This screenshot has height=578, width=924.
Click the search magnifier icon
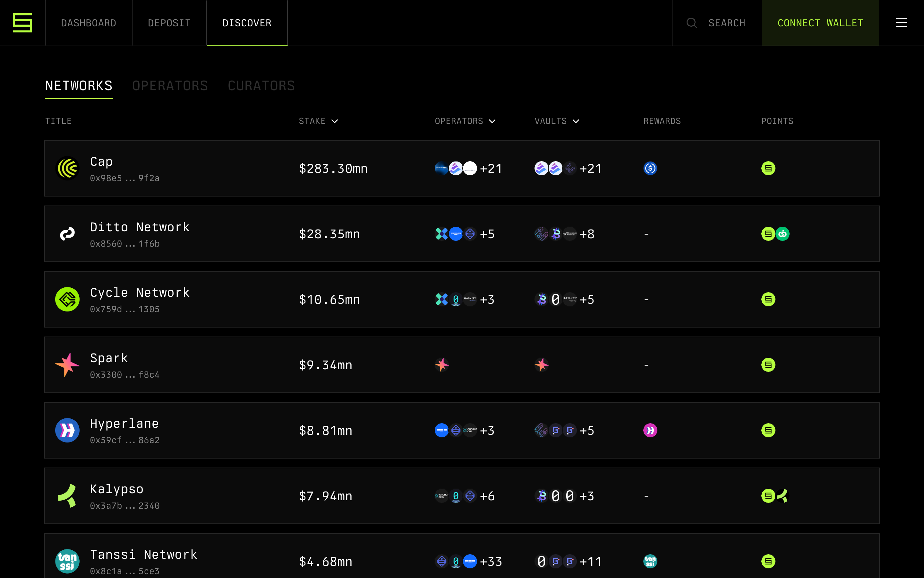click(x=691, y=23)
